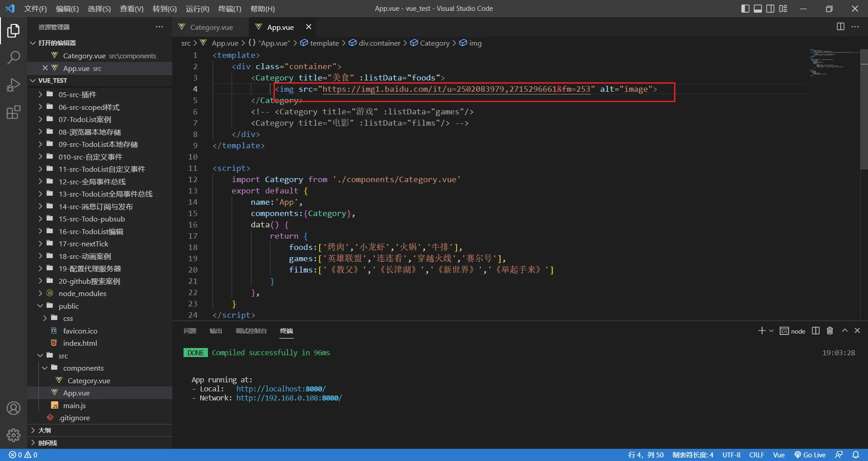Collapse the public folder

pos(68,306)
